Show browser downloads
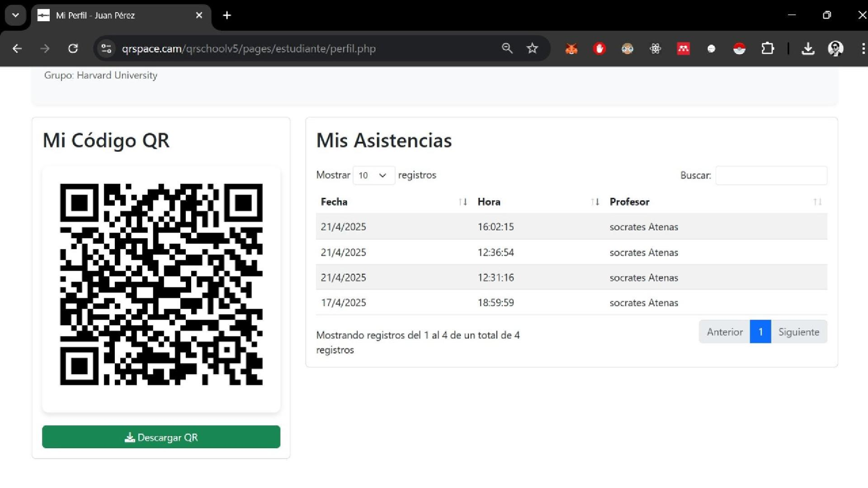Screen dimensions: 868x488 (808, 48)
